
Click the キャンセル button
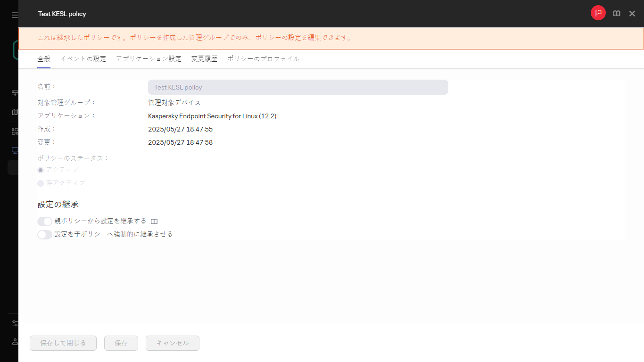pos(173,343)
